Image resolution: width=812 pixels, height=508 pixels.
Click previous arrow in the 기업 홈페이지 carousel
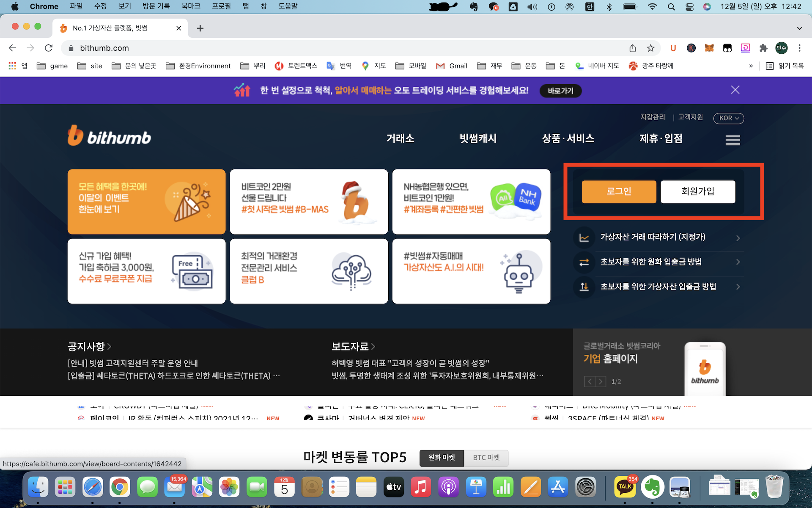coord(590,381)
